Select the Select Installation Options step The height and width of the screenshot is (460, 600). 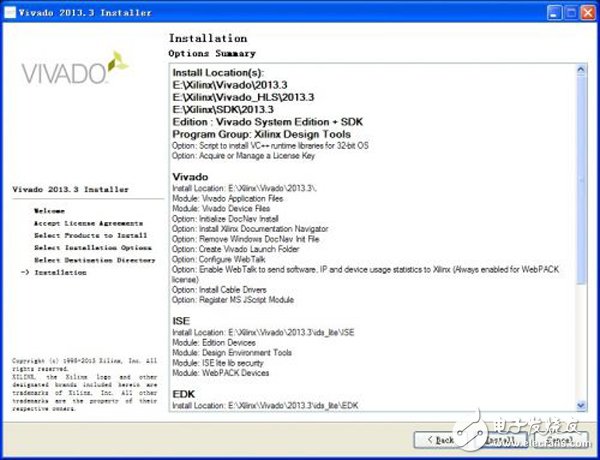pyautogui.click(x=92, y=247)
